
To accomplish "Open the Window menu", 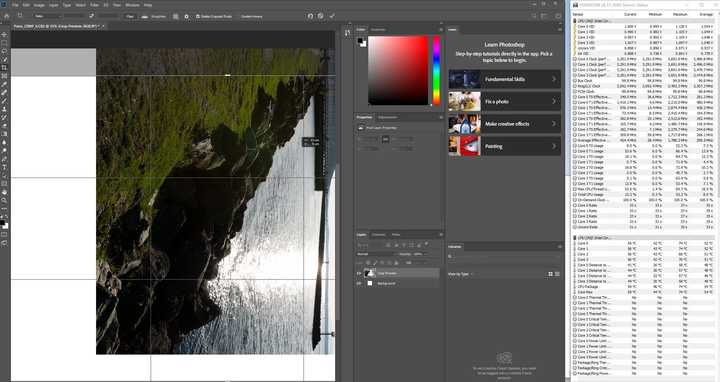I will pyautogui.click(x=132, y=5).
